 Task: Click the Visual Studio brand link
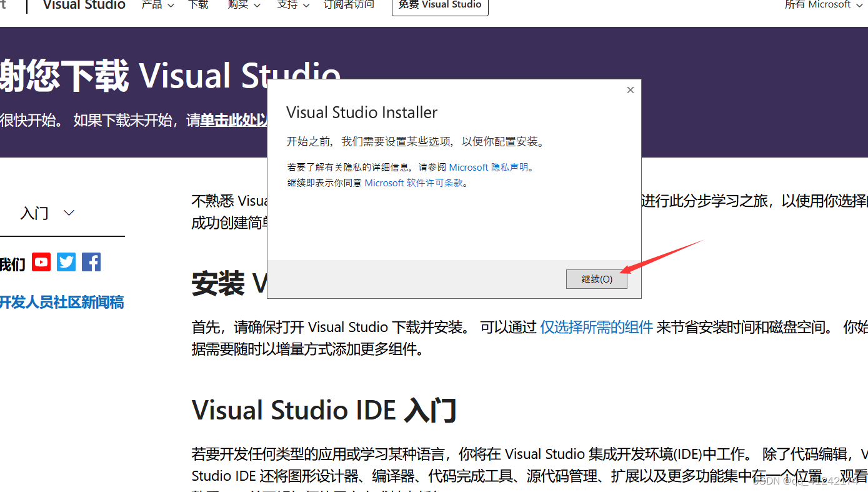click(x=84, y=5)
